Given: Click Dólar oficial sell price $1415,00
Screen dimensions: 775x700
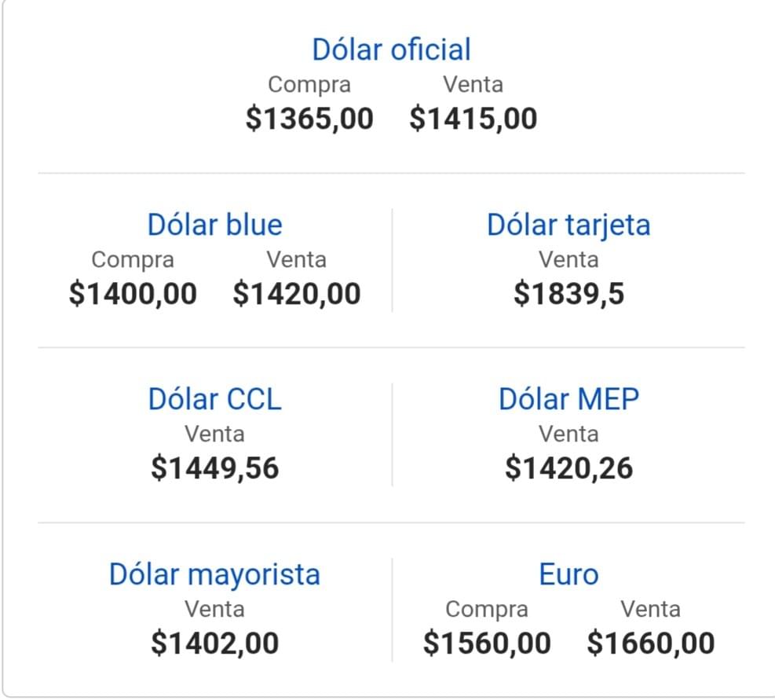Looking at the screenshot, I should pyautogui.click(x=473, y=119).
